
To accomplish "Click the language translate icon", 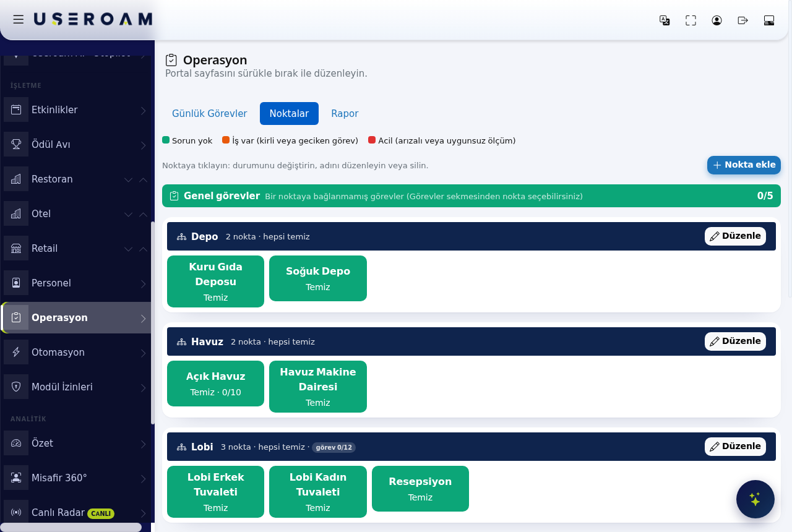I will tap(665, 20).
